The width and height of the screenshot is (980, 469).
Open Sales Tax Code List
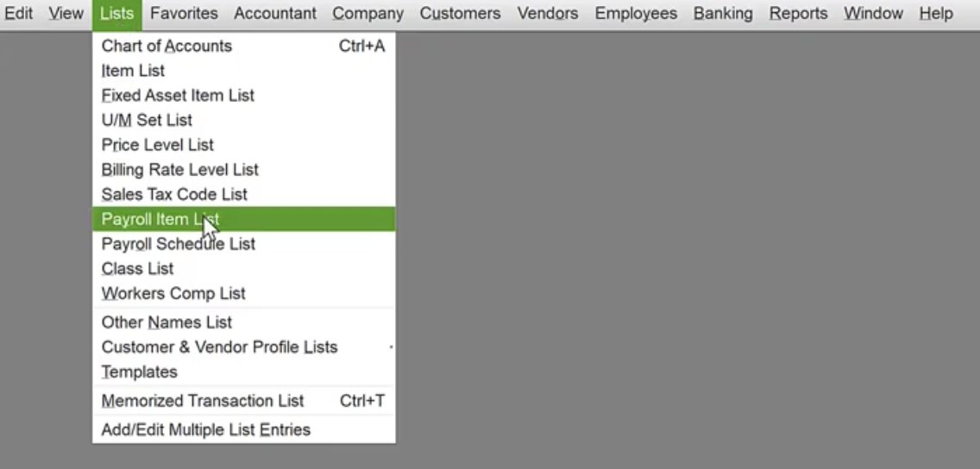tap(174, 194)
